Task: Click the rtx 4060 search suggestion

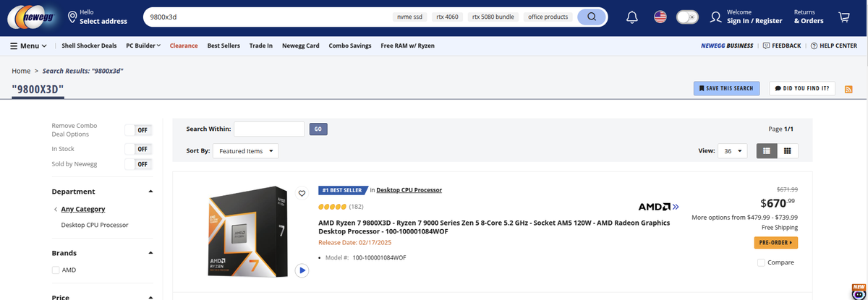Action: click(x=447, y=17)
